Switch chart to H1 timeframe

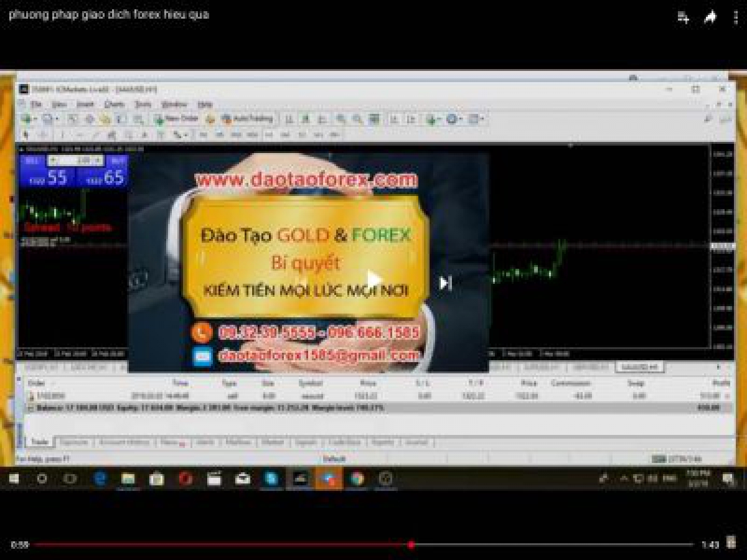click(x=269, y=134)
